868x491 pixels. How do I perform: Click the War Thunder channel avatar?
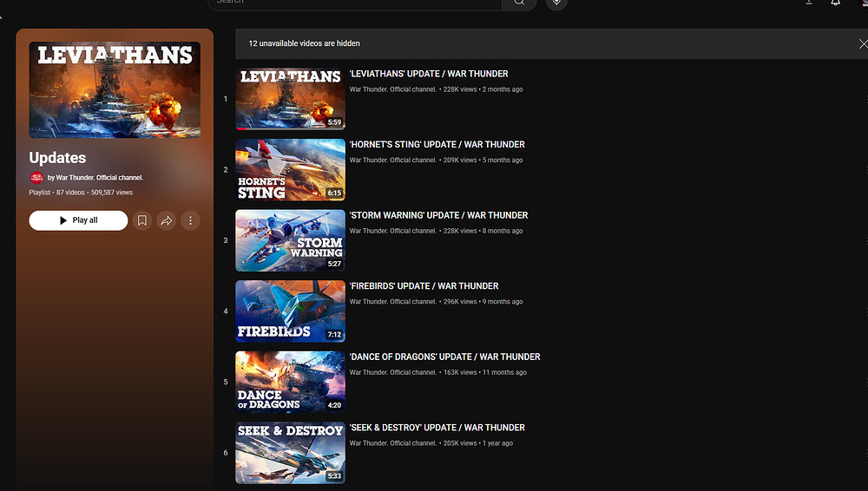(x=36, y=178)
